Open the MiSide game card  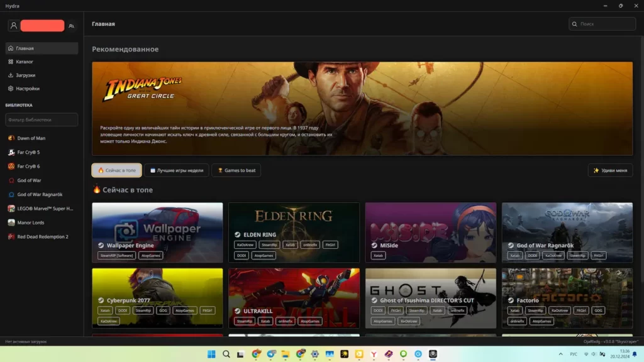pyautogui.click(x=430, y=233)
